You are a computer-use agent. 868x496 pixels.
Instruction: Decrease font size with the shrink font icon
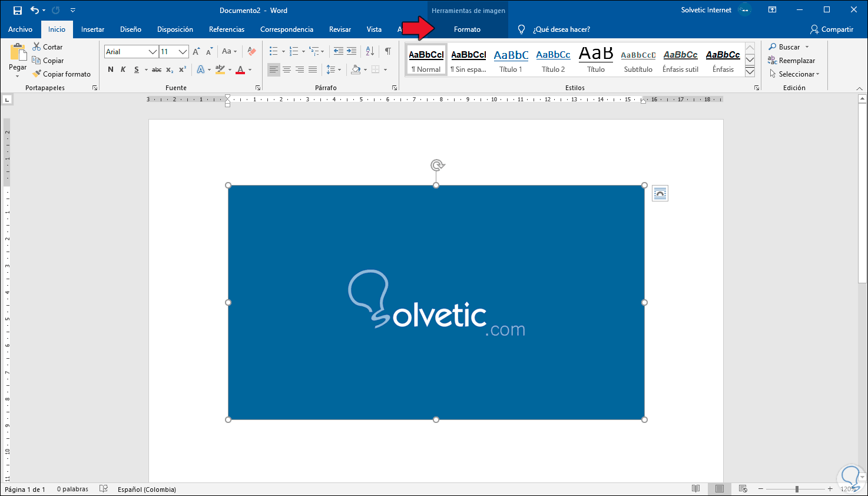click(x=209, y=52)
